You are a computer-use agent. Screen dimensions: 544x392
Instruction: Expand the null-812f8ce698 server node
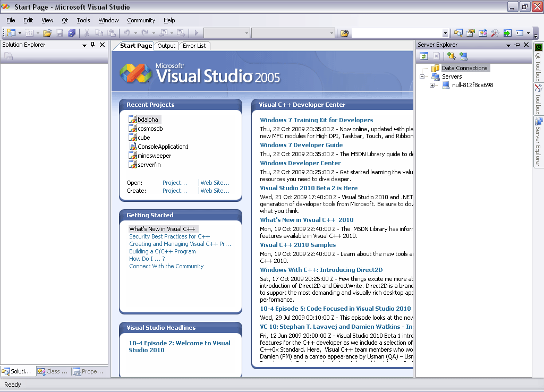(x=432, y=86)
